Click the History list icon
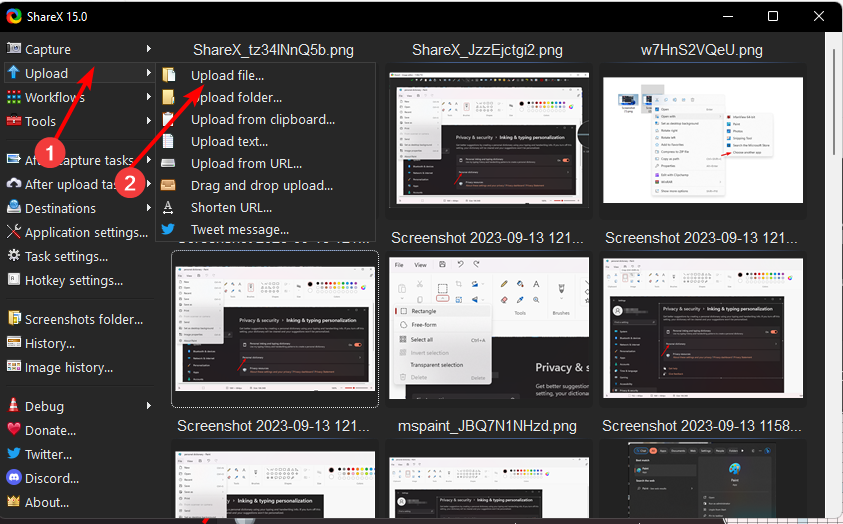The width and height of the screenshot is (843, 524). (x=13, y=342)
